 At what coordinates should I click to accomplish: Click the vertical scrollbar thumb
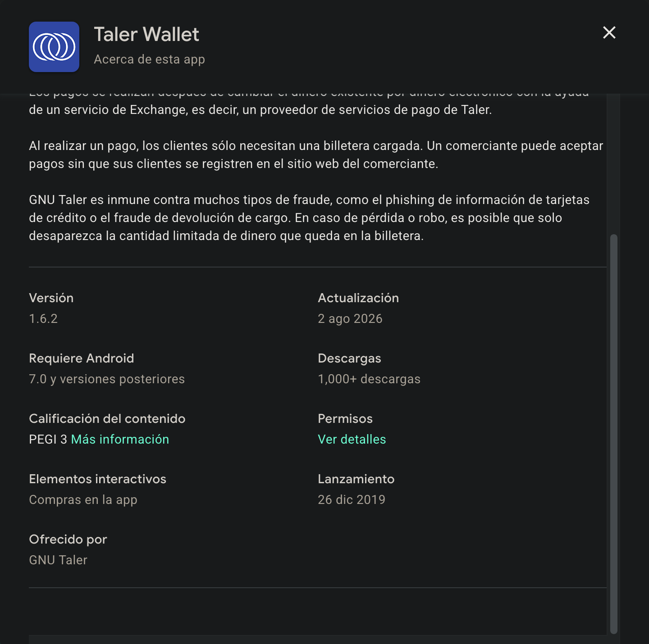(x=613, y=434)
